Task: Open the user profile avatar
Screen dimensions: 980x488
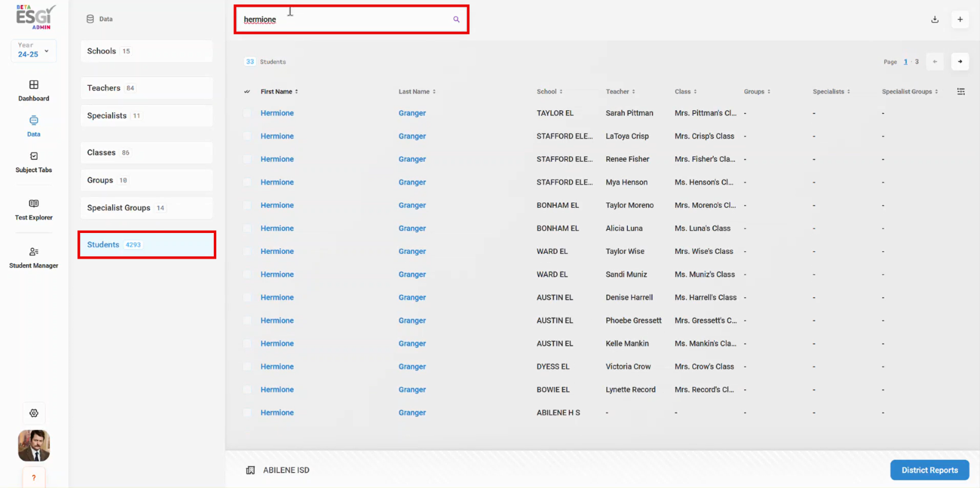Action: (34, 446)
